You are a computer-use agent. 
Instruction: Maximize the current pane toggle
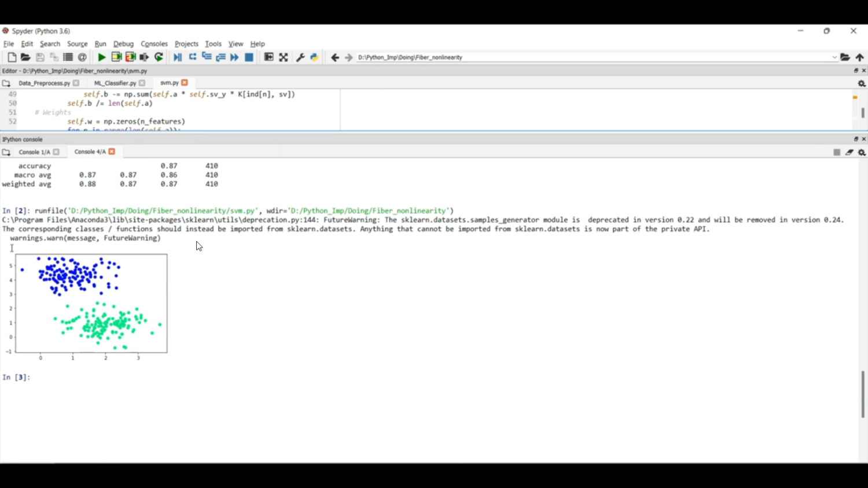click(x=269, y=57)
